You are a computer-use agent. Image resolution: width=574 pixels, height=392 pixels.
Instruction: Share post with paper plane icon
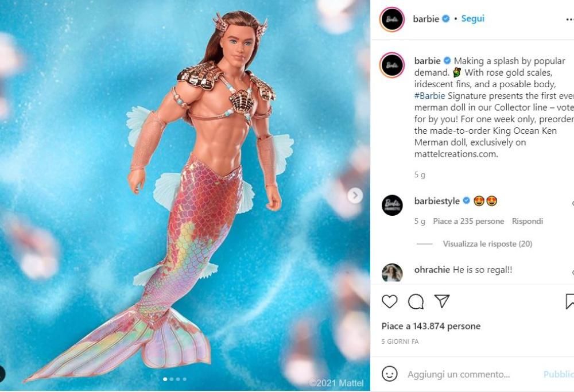pos(441,301)
